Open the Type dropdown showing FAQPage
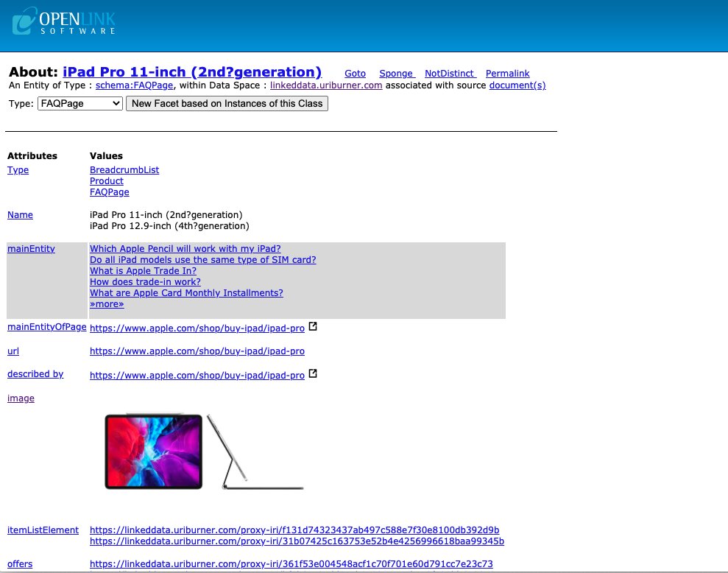This screenshot has height=573, width=728. [x=79, y=103]
